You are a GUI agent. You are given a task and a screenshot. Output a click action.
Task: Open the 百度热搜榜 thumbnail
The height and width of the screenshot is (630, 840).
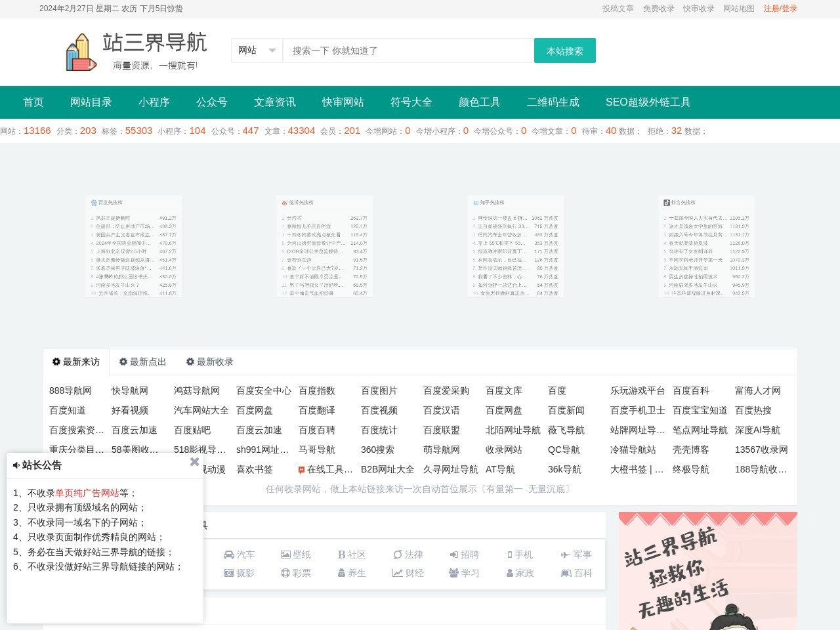[133, 246]
